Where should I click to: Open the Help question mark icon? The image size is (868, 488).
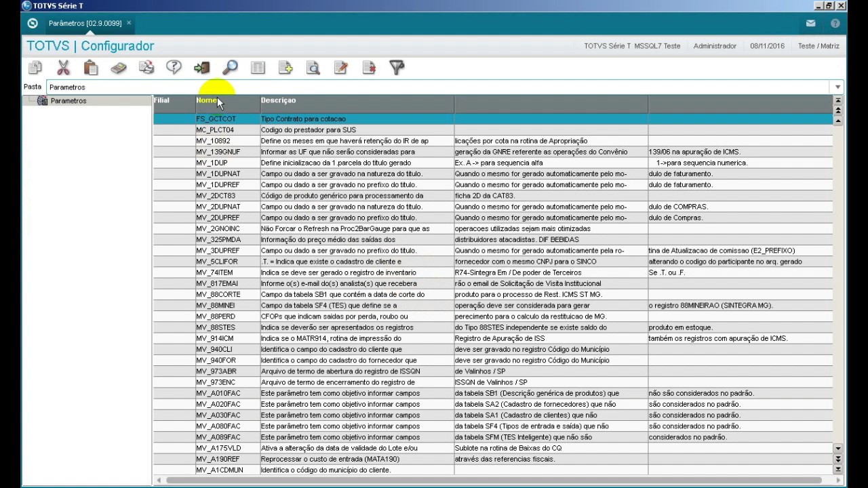174,67
